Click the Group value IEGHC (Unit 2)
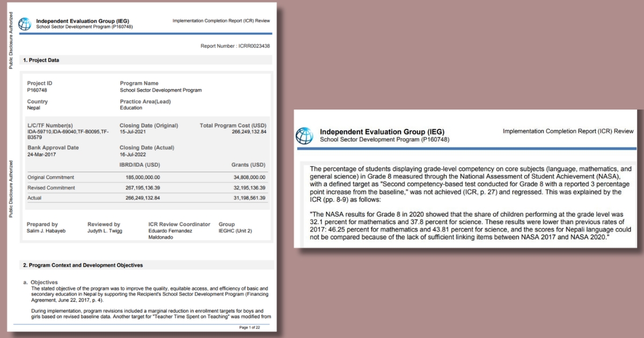This screenshot has width=644, height=338. pyautogui.click(x=235, y=231)
